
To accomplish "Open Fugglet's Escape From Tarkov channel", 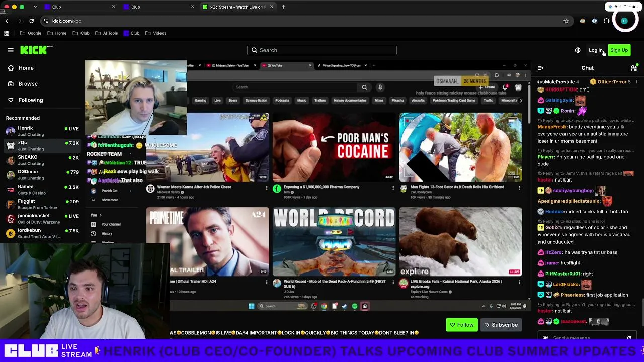I will [42, 204].
